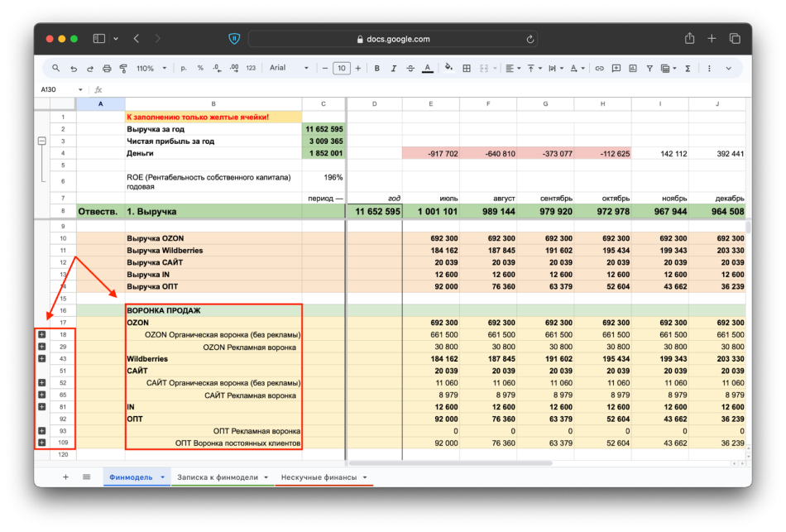This screenshot has height=532, width=786.
Task: Collapse the row group with the minus button
Action: point(41,141)
